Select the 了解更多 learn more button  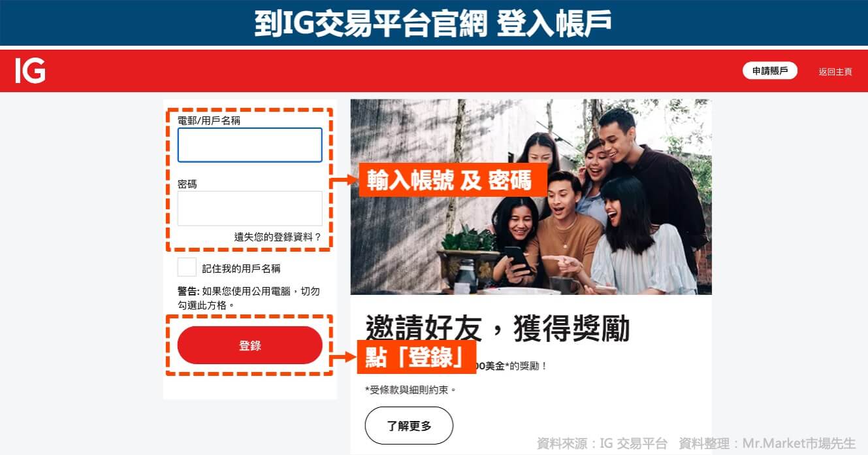click(x=409, y=426)
